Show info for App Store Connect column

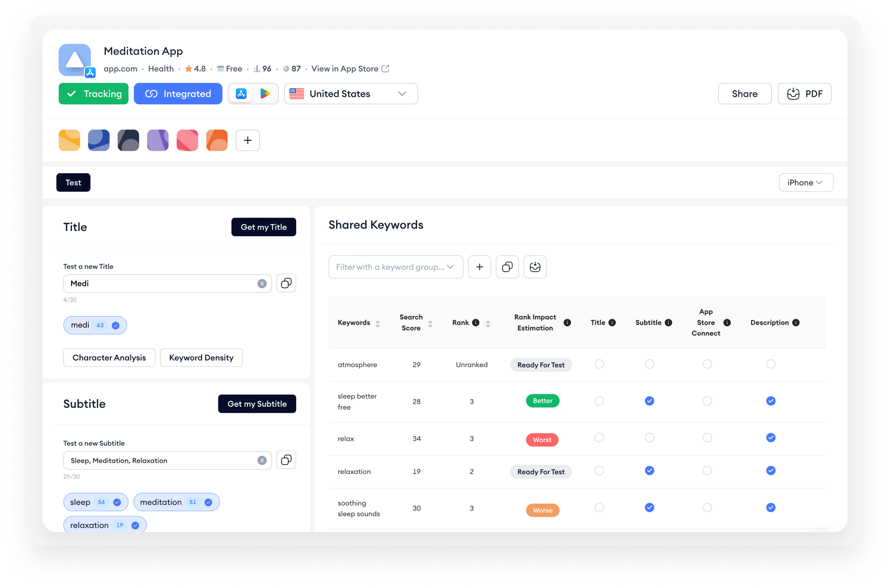[727, 322]
